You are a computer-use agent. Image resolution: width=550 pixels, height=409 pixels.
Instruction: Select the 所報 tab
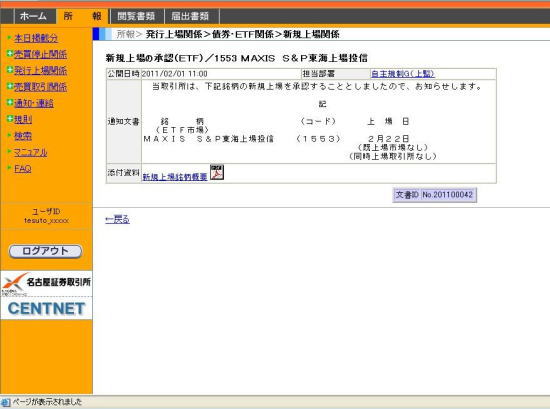coord(82,16)
